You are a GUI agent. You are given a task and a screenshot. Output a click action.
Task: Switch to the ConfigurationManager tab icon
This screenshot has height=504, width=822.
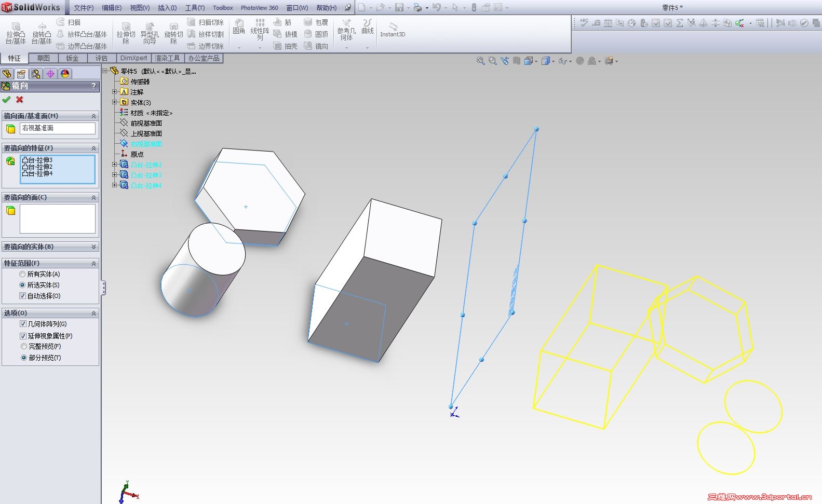(36, 74)
